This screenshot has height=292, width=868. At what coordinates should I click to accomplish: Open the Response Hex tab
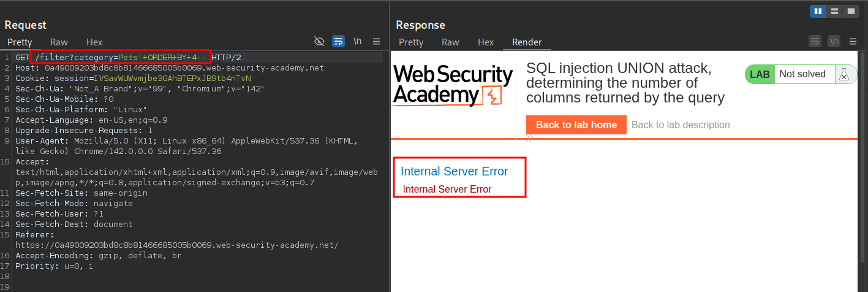coord(486,42)
